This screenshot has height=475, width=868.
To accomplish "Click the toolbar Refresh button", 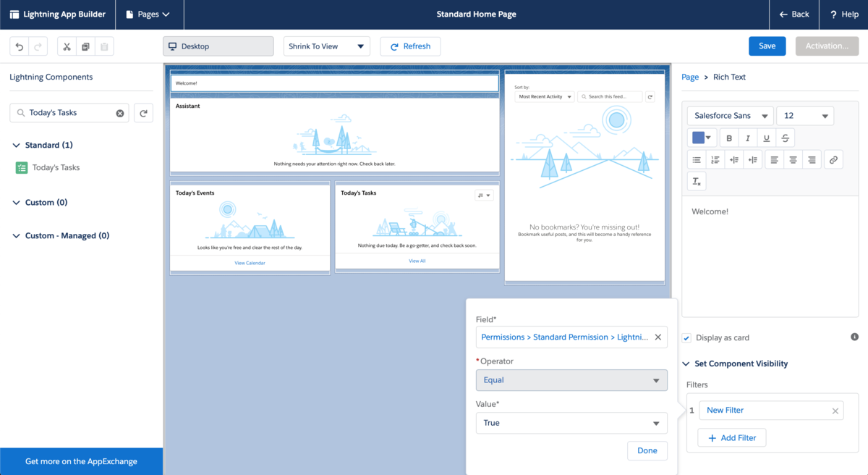I will [x=410, y=46].
